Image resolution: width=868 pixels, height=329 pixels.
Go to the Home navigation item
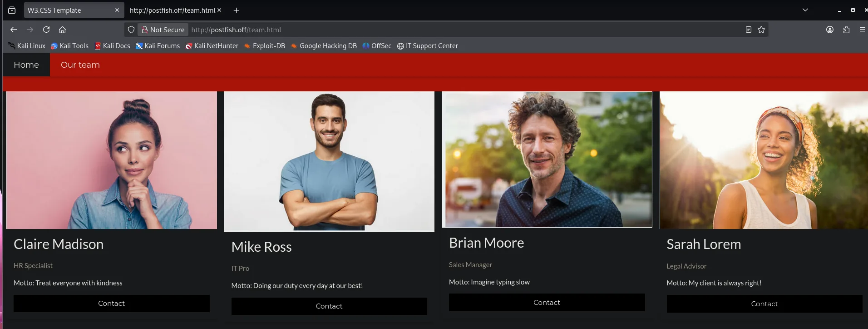26,65
